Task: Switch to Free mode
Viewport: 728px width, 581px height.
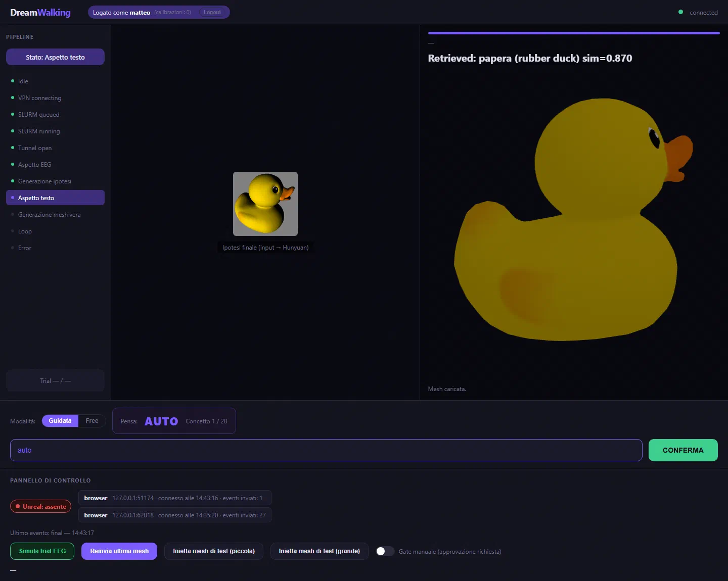Action: [x=92, y=420]
